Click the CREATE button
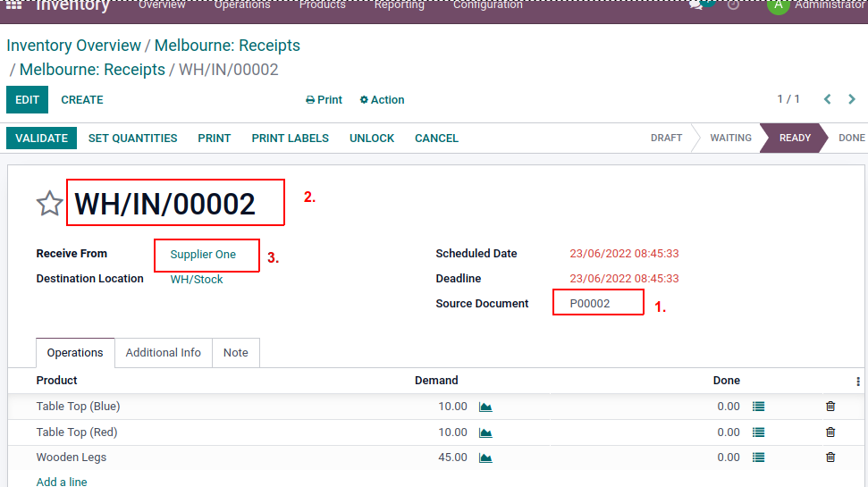The image size is (868, 487). coord(82,99)
